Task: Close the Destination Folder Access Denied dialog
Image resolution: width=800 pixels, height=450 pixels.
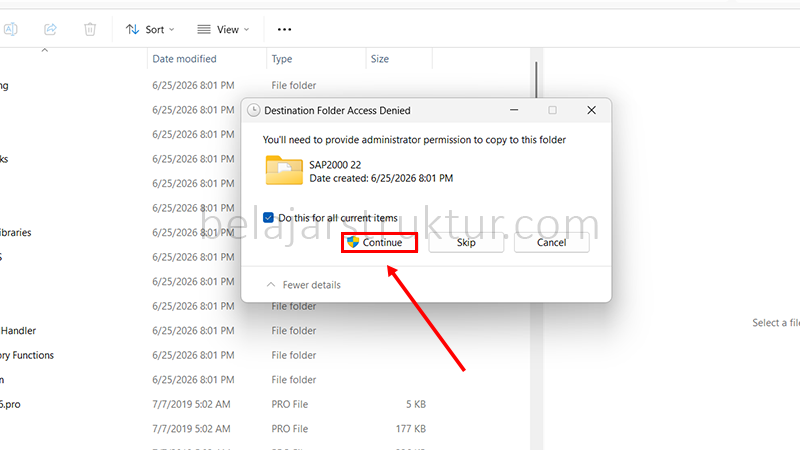Action: pos(591,110)
